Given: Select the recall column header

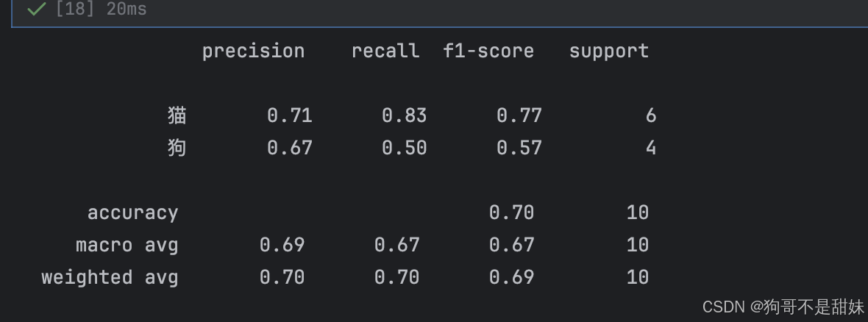Looking at the screenshot, I should coord(385,51).
